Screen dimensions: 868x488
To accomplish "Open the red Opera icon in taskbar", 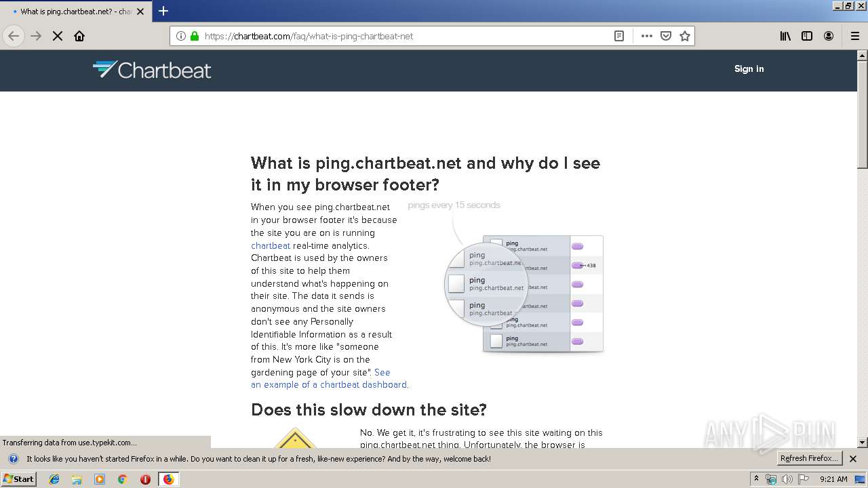I will point(145,479).
